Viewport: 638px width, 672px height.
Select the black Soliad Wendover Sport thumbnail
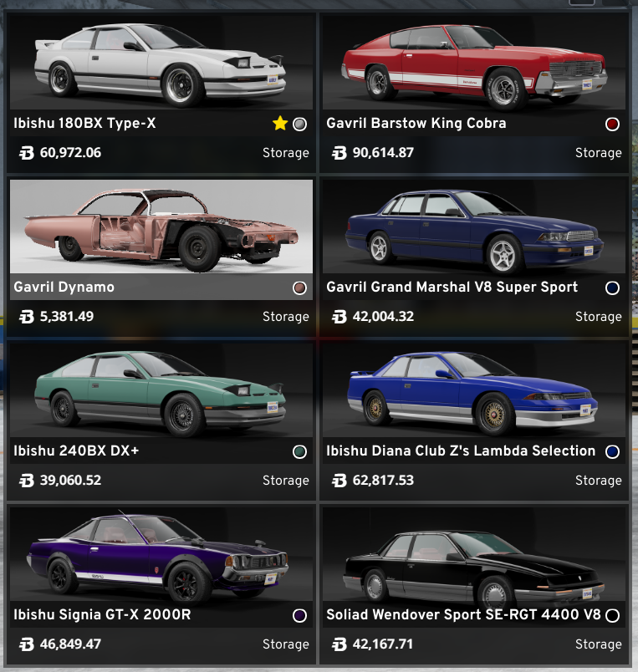[x=474, y=553]
